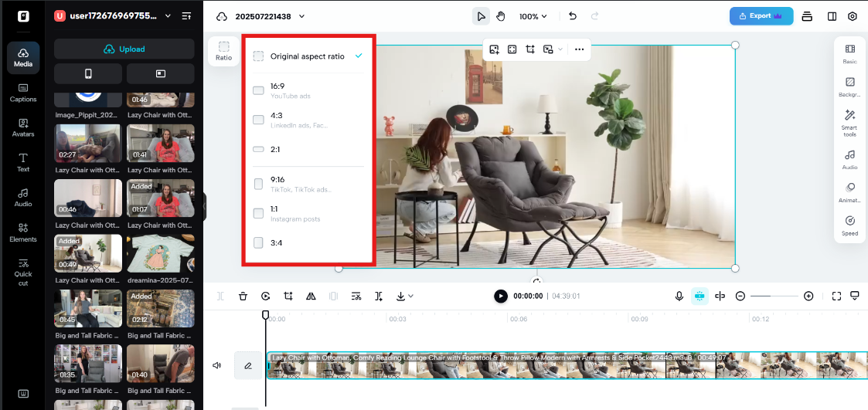868x410 pixels.
Task: Click the microphone record voiceover icon
Action: (679, 296)
